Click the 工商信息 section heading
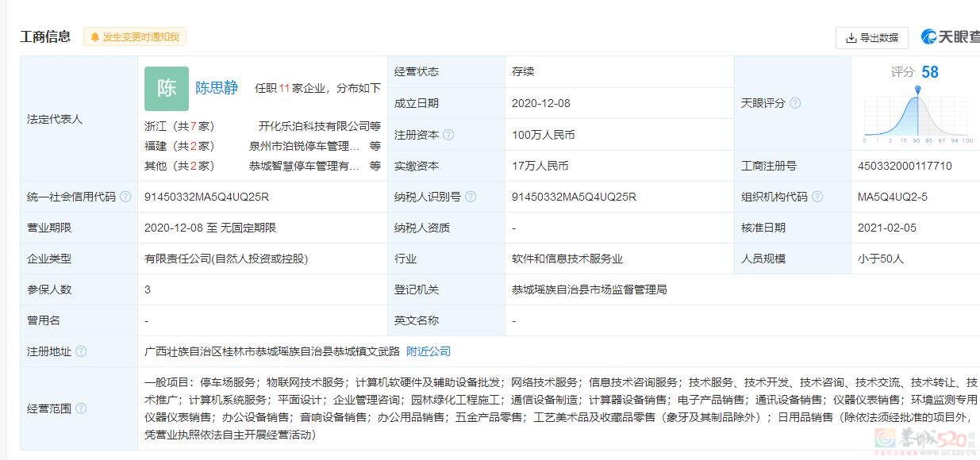 coord(45,36)
